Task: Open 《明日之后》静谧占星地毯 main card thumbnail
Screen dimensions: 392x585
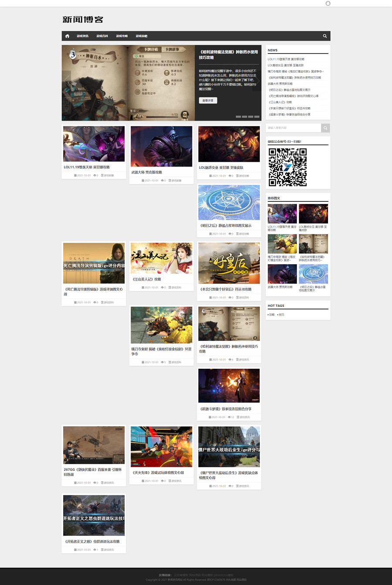Action: click(x=229, y=202)
